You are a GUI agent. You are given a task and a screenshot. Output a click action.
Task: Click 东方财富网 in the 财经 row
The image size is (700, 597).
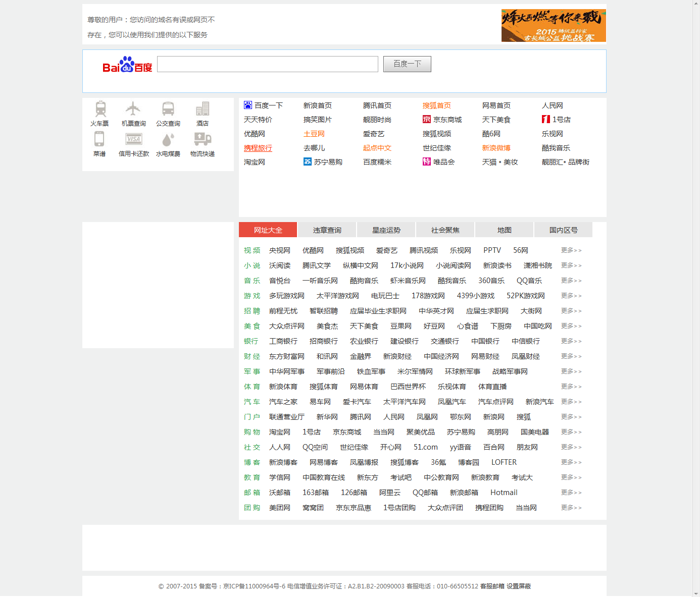[x=287, y=356]
